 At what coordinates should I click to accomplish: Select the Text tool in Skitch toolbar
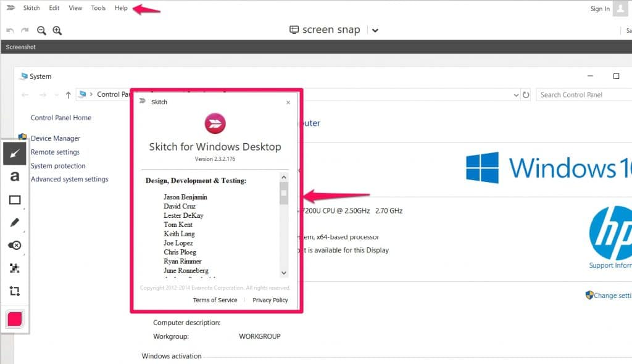pyautogui.click(x=15, y=176)
